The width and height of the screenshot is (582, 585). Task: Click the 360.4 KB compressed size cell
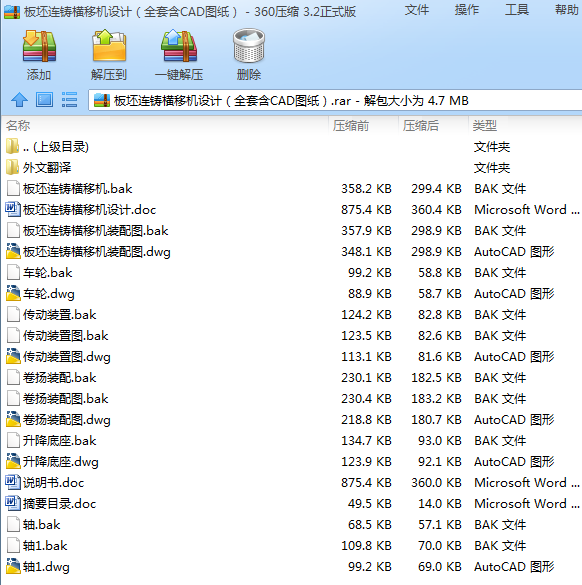pyautogui.click(x=436, y=210)
